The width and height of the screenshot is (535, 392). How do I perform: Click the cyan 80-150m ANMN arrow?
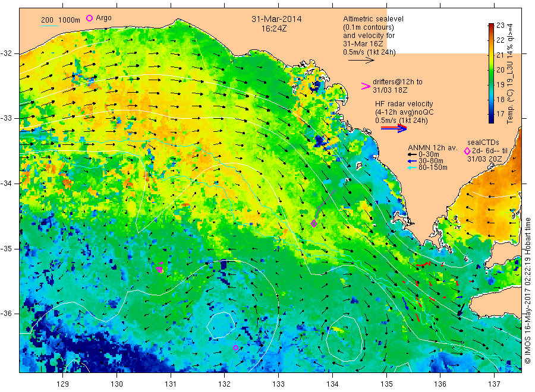click(x=412, y=167)
